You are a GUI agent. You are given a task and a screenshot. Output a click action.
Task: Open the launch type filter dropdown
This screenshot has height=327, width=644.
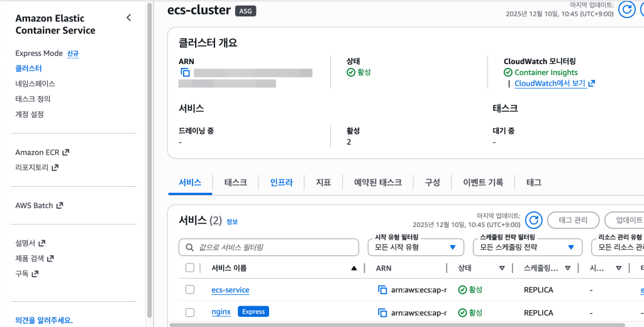coord(416,247)
